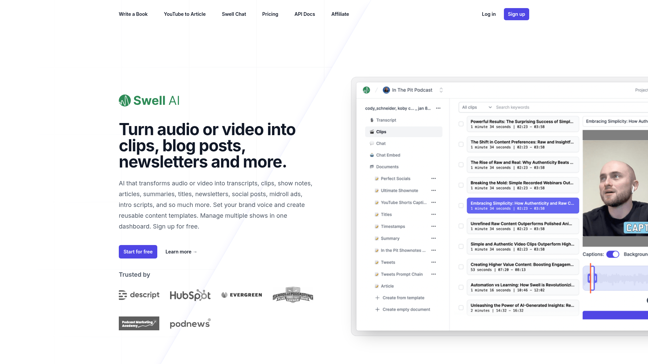Click the Evergreen logo
Viewport: 648px width, 364px height.
(242, 295)
